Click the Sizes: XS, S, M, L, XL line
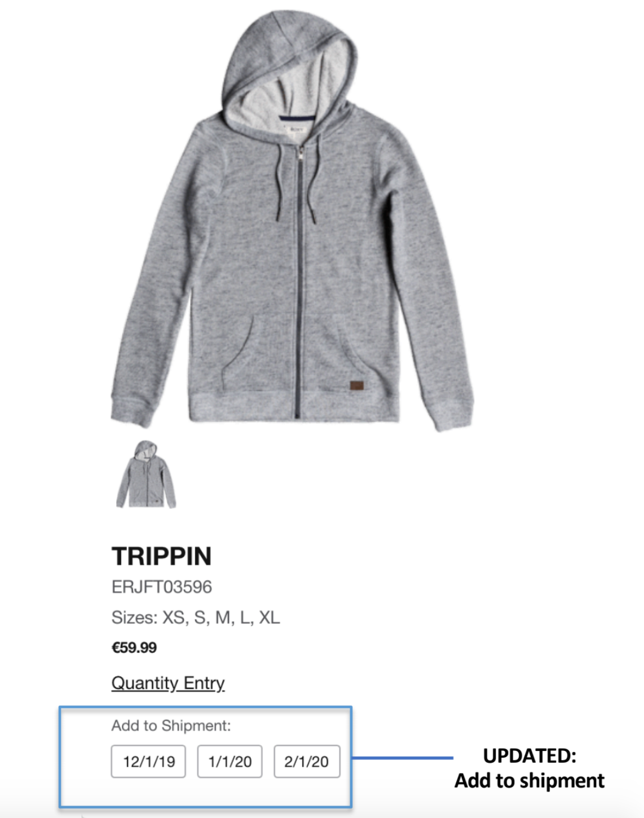Screen dimensions: 644x818 click(196, 618)
